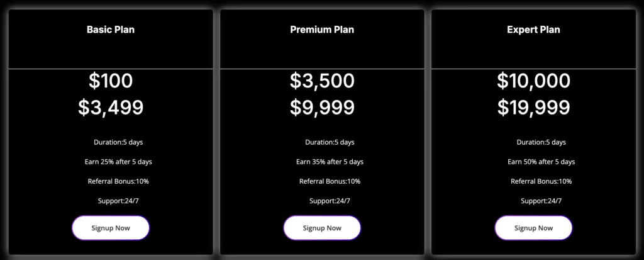The image size is (644, 260).
Task: Click the $3,500 minimum price
Action: (x=322, y=81)
